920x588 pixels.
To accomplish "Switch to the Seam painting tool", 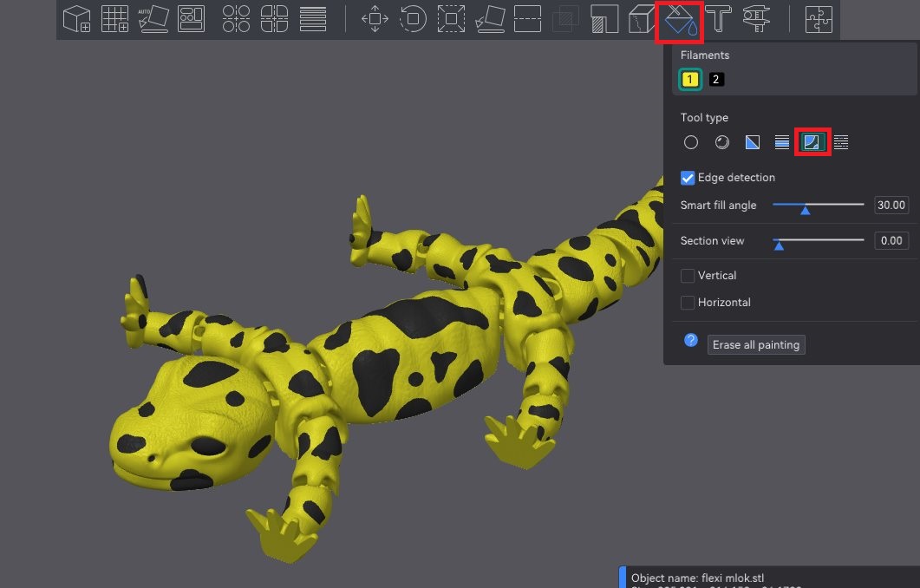I will [642, 18].
